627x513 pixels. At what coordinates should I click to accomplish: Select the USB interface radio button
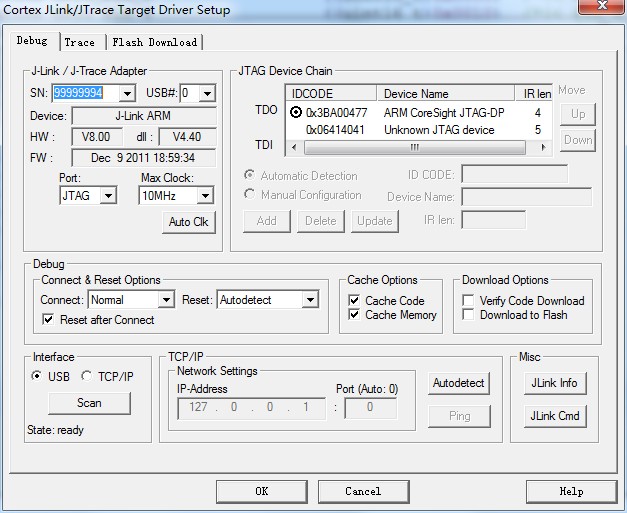tap(36, 376)
